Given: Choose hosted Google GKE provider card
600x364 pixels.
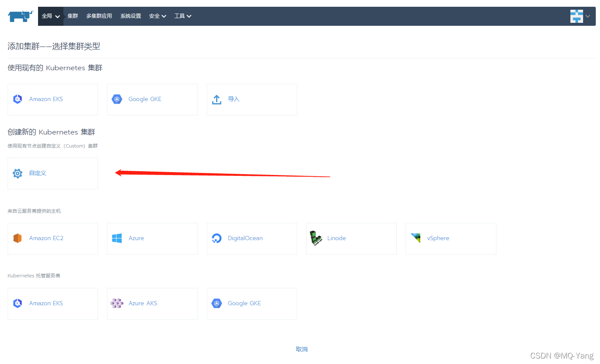Looking at the screenshot, I should coord(252,304).
